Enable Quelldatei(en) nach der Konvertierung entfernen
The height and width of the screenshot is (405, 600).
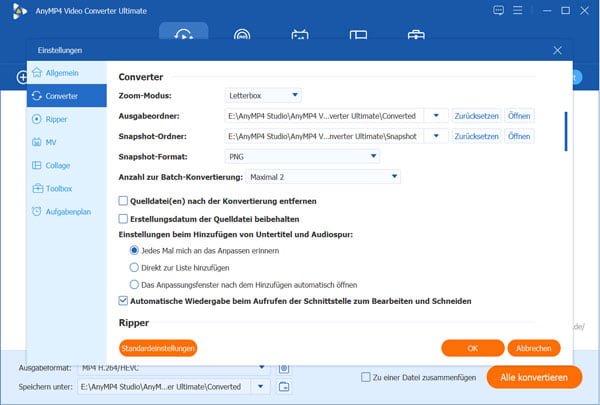point(123,201)
